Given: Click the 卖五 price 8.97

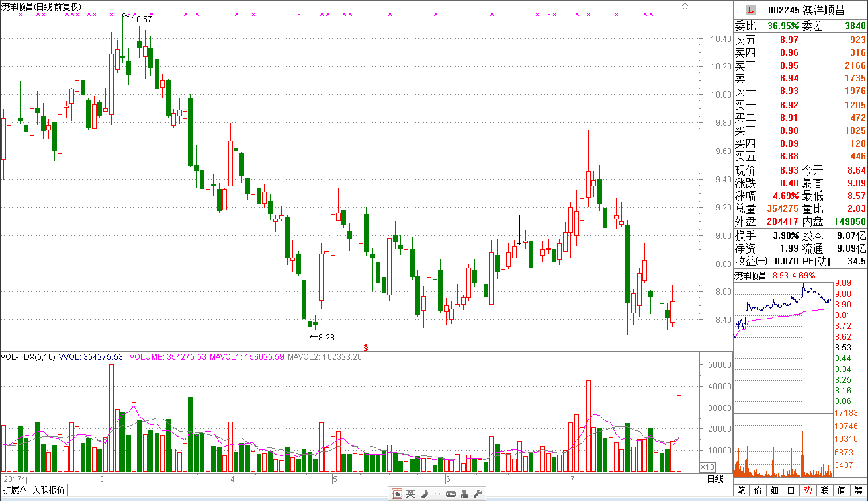Looking at the screenshot, I should pyautogui.click(x=789, y=40).
